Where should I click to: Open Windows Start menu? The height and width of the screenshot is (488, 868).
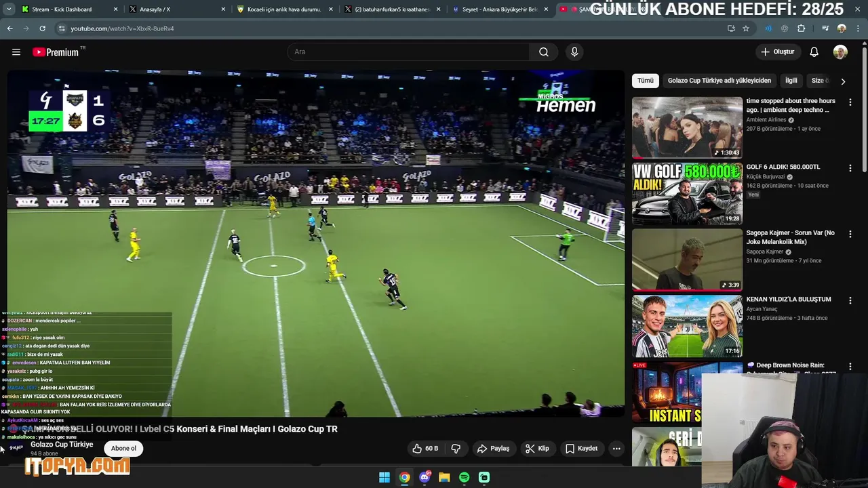point(384,478)
